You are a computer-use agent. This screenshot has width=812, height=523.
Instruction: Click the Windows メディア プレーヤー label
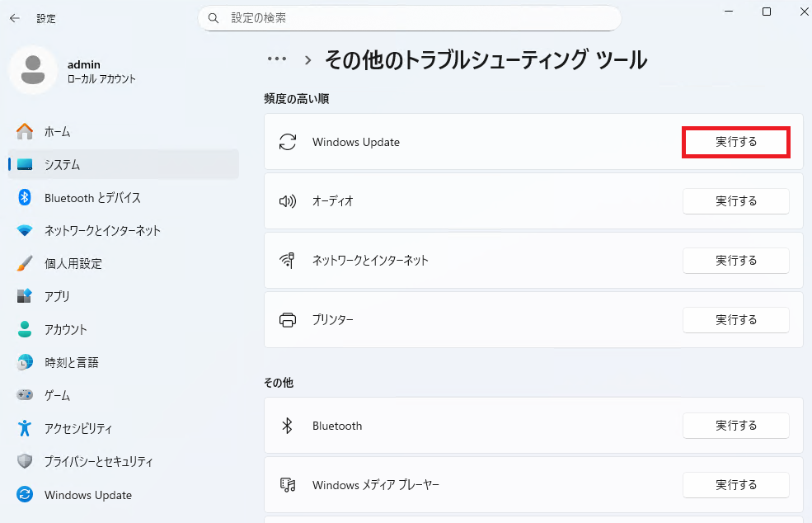(x=375, y=485)
